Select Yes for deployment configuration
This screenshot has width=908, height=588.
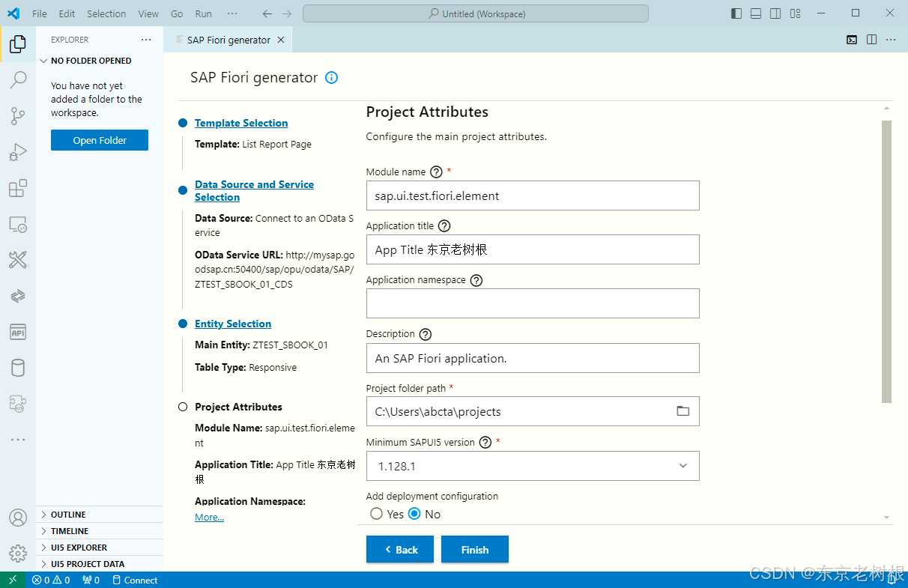pos(377,514)
